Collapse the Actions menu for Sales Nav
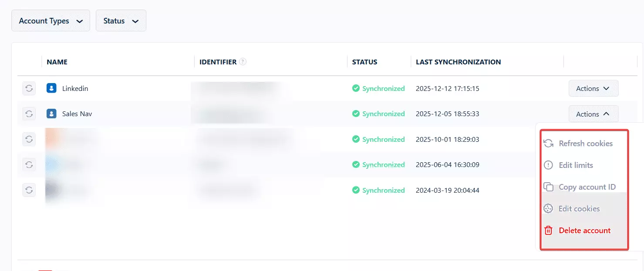Image resolution: width=644 pixels, height=271 pixels. 593,114
